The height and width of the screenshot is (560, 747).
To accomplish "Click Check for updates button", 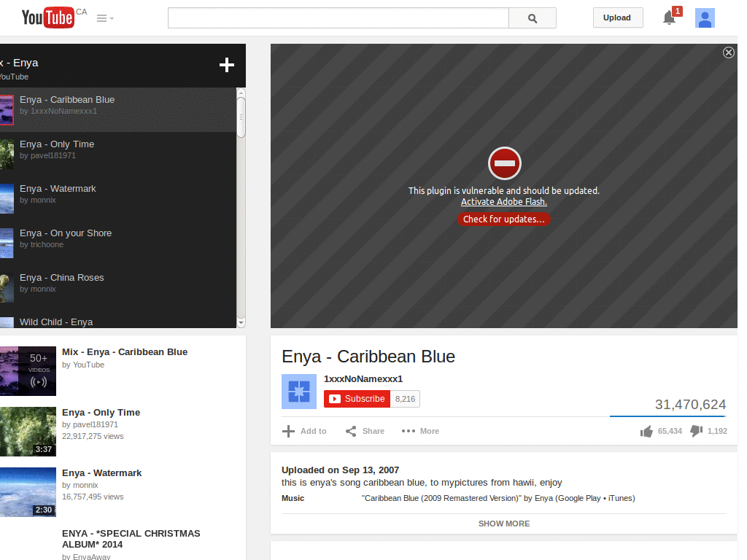I will (x=503, y=219).
